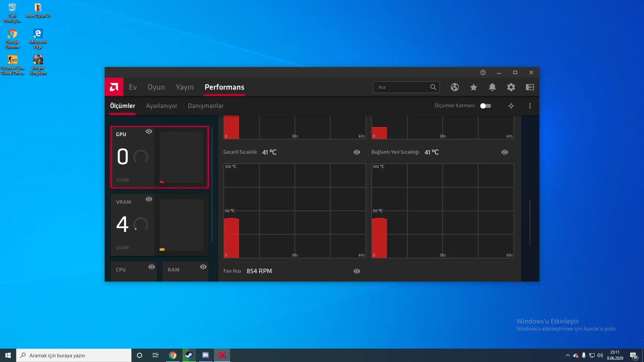644x362 pixels.
Task: Open the Danışmanlar section
Action: pos(205,106)
